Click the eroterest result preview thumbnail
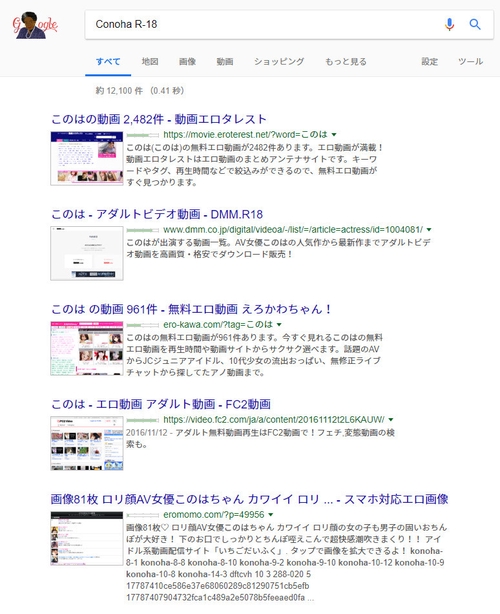 (87, 158)
